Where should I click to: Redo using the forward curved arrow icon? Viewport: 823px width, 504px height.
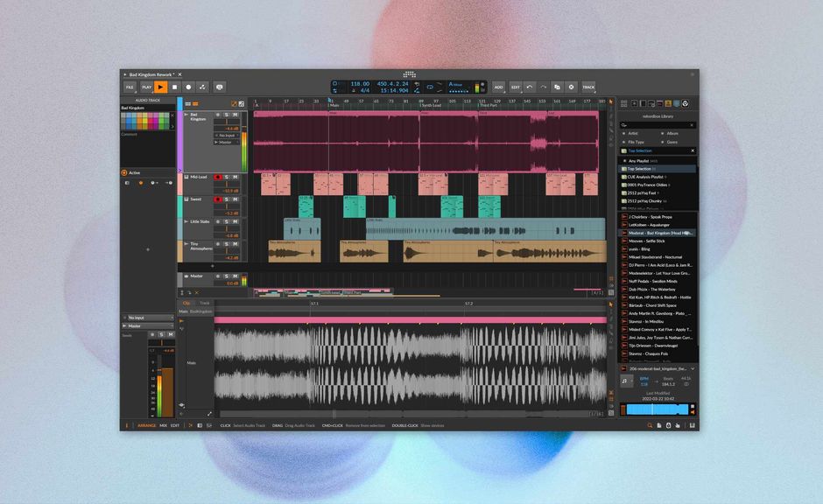[x=543, y=87]
